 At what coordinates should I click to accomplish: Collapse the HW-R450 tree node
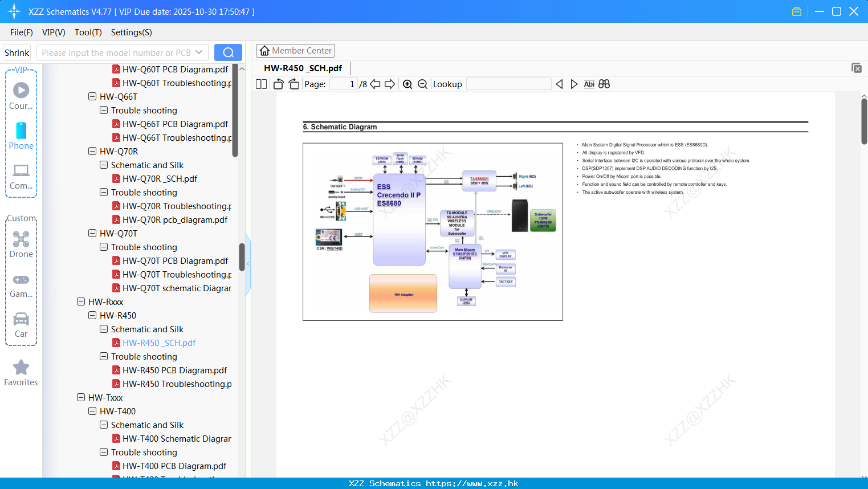(92, 316)
